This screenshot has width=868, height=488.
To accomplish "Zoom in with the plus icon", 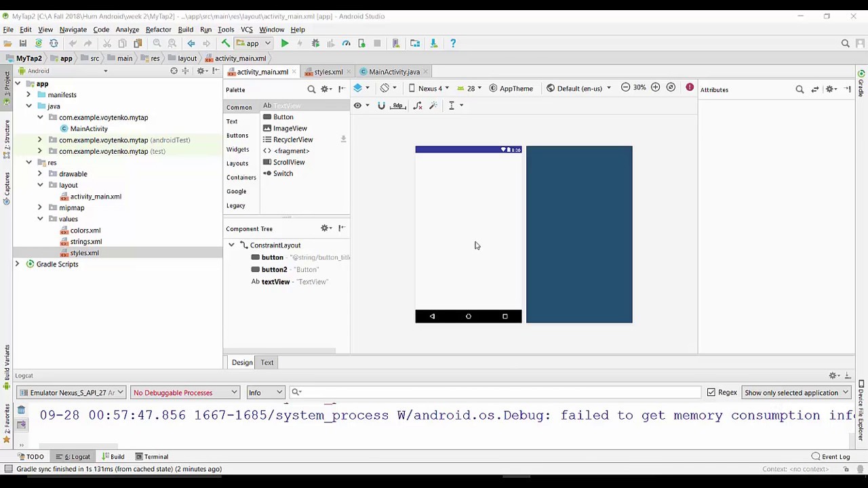I will 655,87.
